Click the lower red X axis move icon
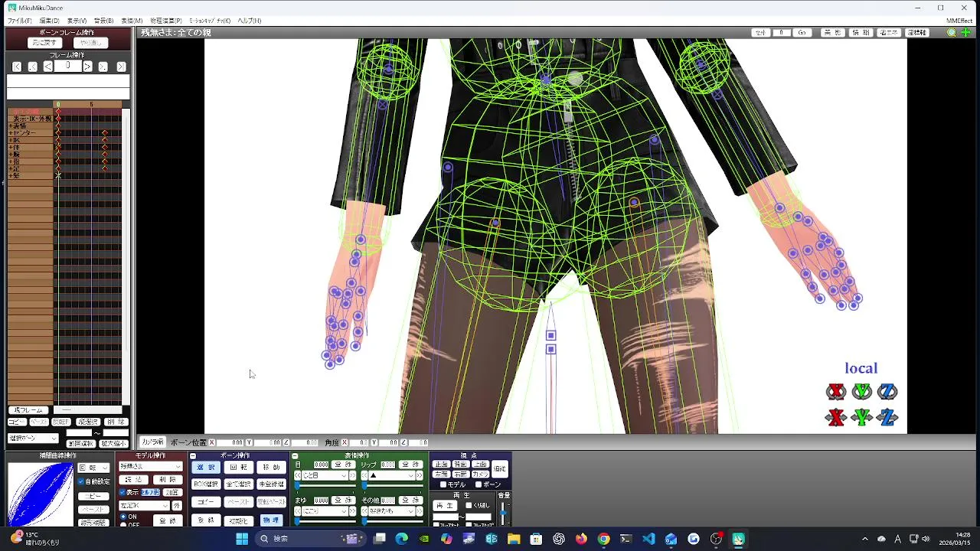 [836, 418]
